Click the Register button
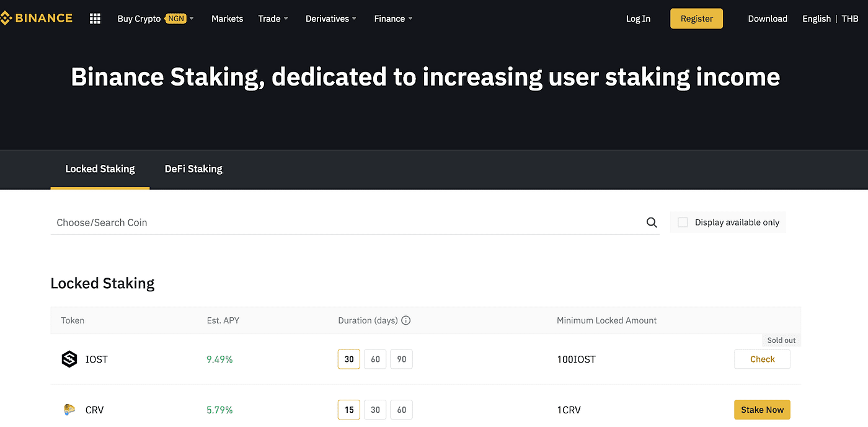 point(696,19)
